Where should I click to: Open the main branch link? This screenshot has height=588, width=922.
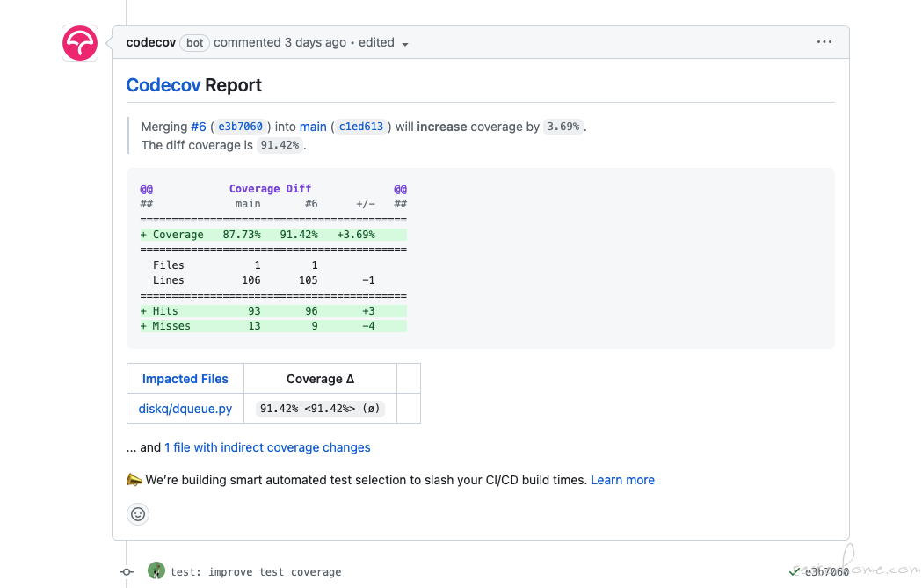[x=313, y=127]
